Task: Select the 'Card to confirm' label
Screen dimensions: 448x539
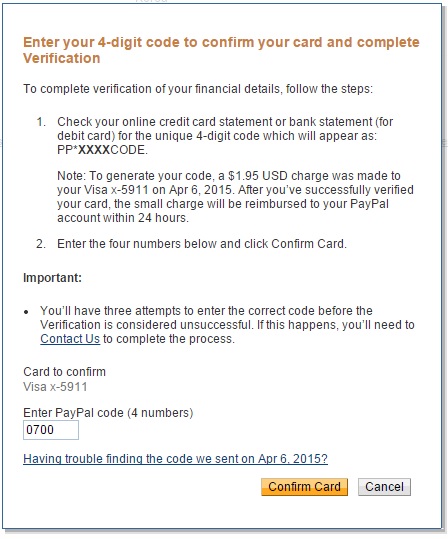Action: click(64, 372)
